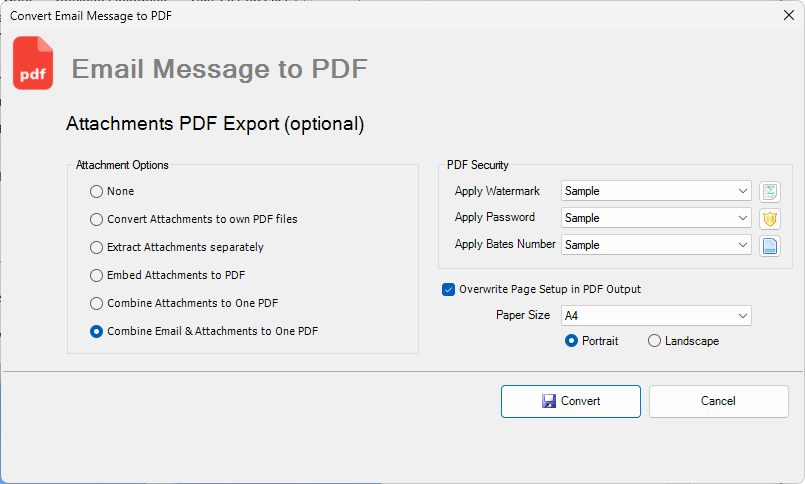The width and height of the screenshot is (805, 484).
Task: Uncheck Overwrite Page Setup in PDF Output
Action: coord(448,289)
